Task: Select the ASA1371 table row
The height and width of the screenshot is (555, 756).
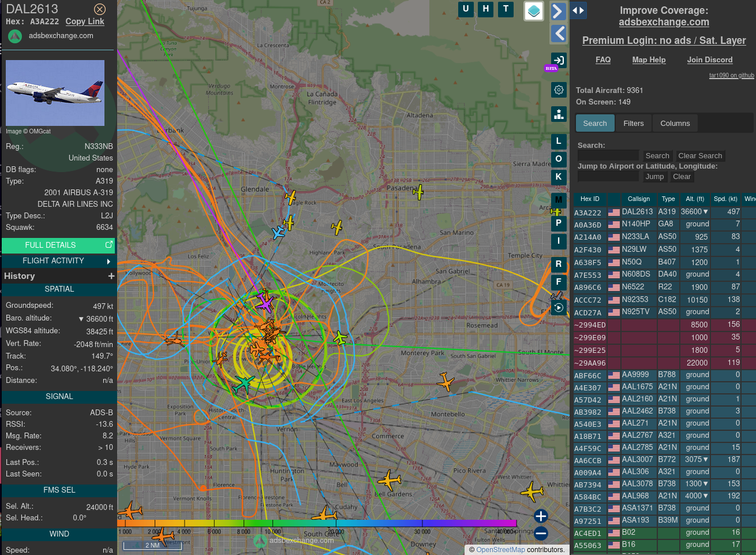Action: click(x=664, y=508)
